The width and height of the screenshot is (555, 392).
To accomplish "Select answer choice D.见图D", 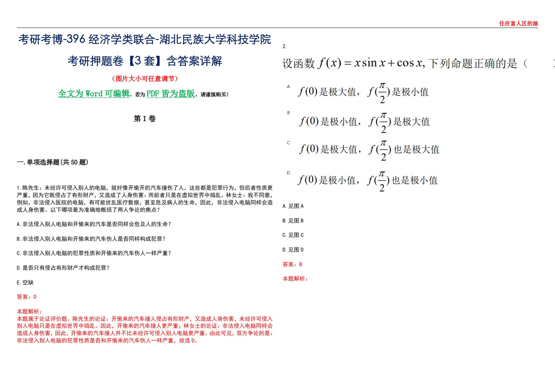I will (293, 250).
